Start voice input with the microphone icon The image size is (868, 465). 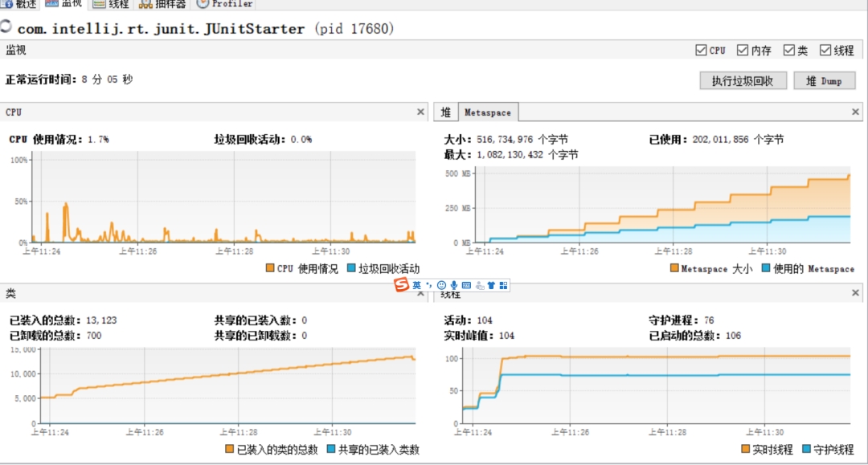(453, 285)
